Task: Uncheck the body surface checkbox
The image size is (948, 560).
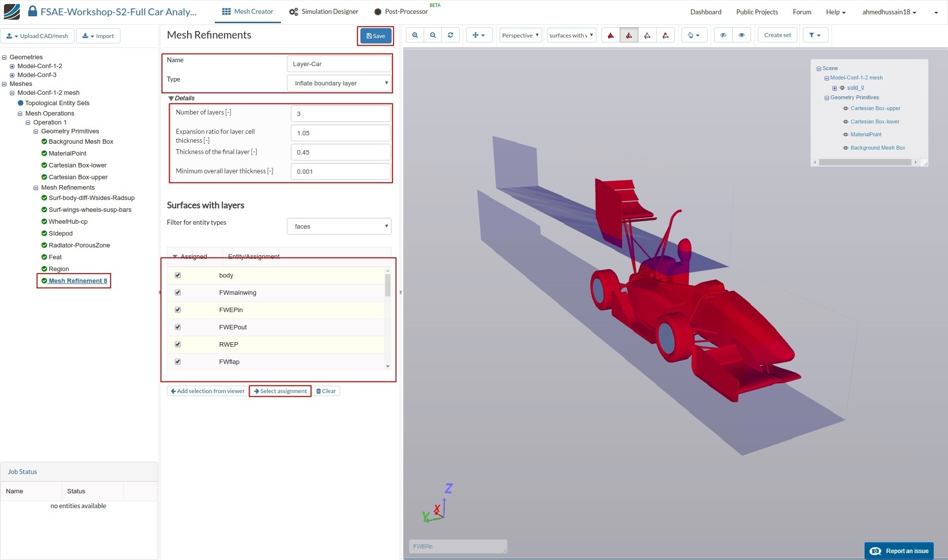Action: click(178, 275)
